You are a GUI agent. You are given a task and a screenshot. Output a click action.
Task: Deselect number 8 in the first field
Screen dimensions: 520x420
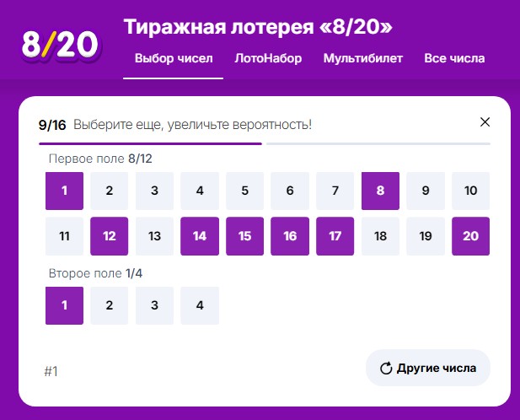[x=380, y=191]
